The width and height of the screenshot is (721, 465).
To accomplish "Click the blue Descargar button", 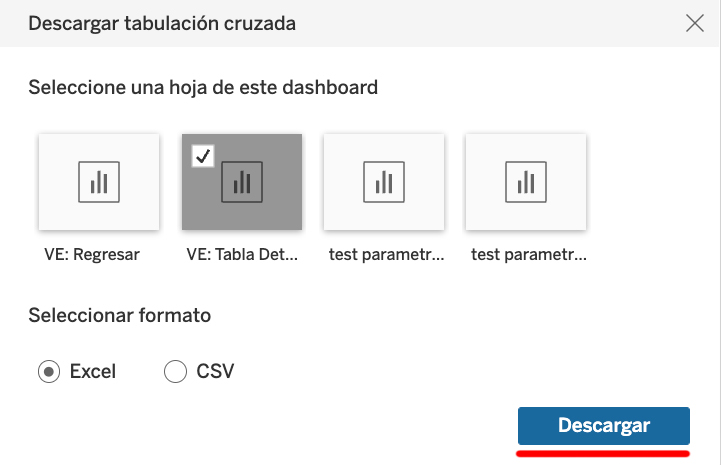I will click(x=604, y=425).
